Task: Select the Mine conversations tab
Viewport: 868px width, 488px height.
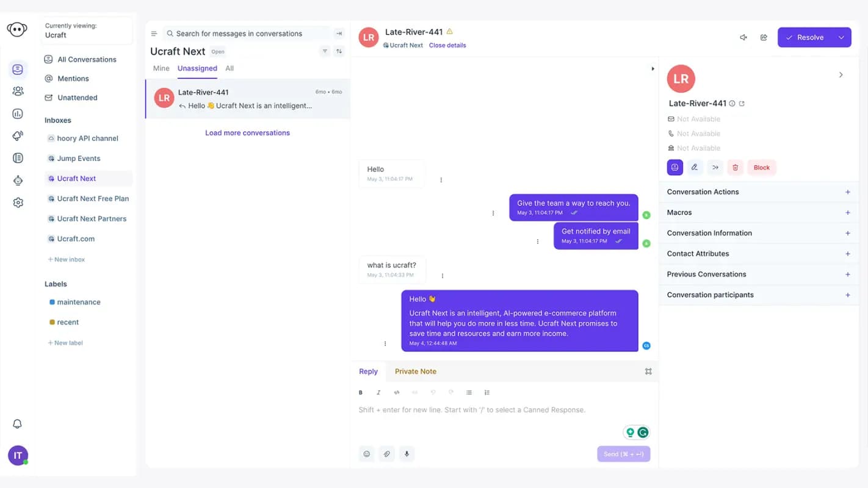Action: [x=161, y=68]
